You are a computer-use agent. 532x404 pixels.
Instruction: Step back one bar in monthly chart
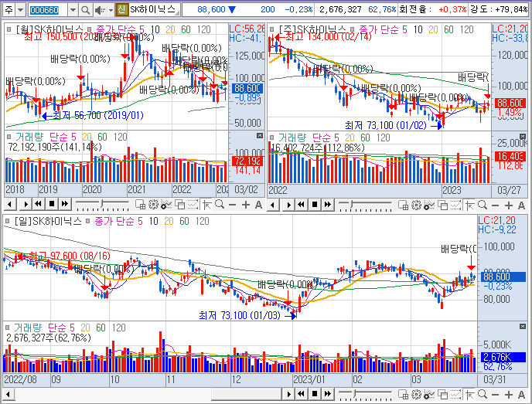tap(10, 204)
